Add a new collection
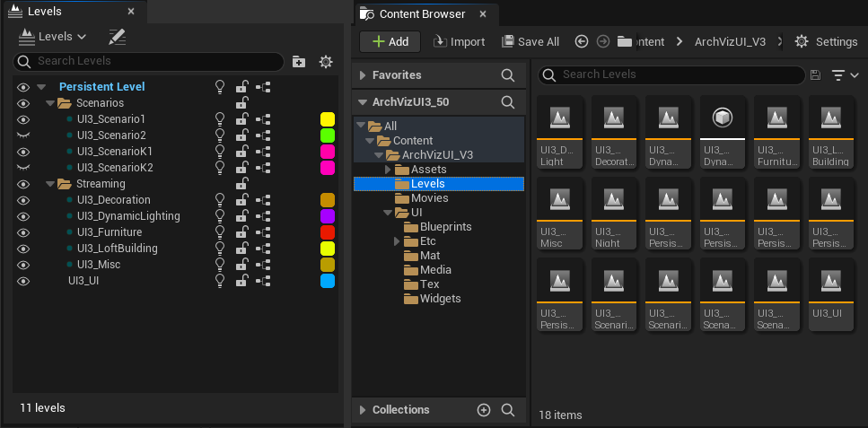This screenshot has width=868, height=428. tap(484, 410)
